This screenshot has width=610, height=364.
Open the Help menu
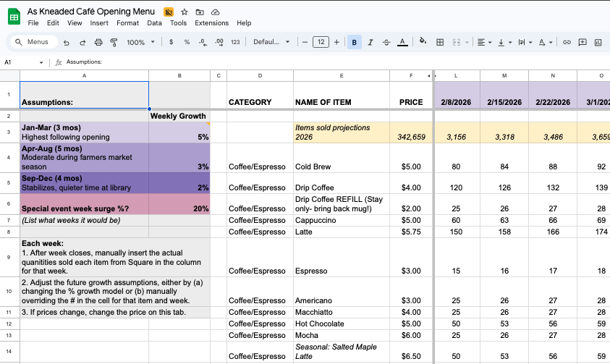pyautogui.click(x=244, y=23)
